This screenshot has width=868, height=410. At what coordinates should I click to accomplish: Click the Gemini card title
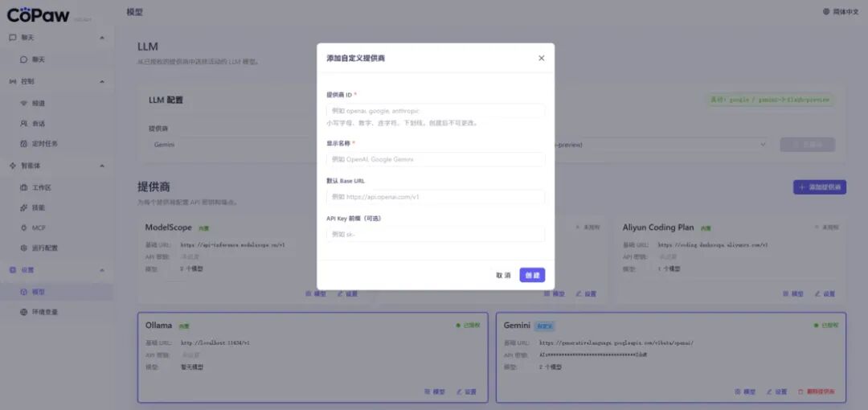click(517, 326)
